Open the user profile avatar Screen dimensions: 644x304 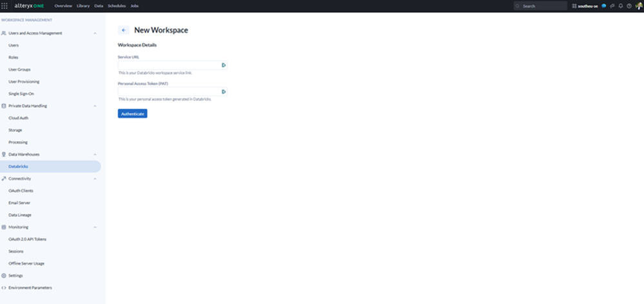click(639, 6)
